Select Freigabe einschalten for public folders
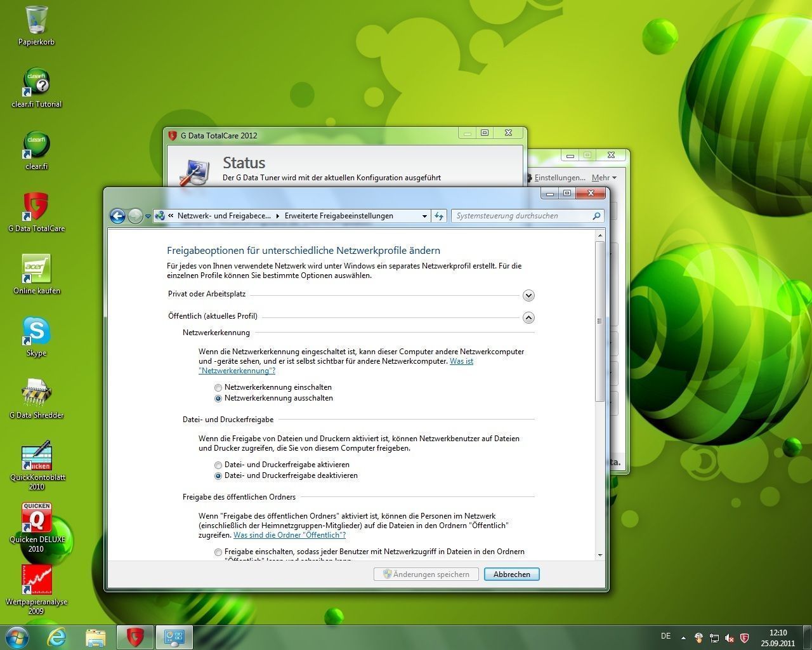 tap(218, 552)
